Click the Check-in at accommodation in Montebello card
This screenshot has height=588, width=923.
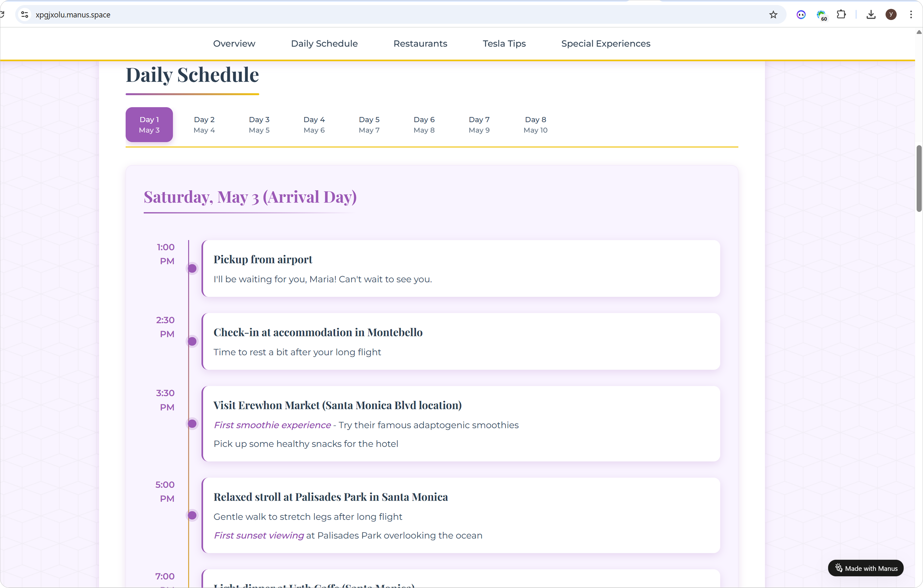click(461, 341)
